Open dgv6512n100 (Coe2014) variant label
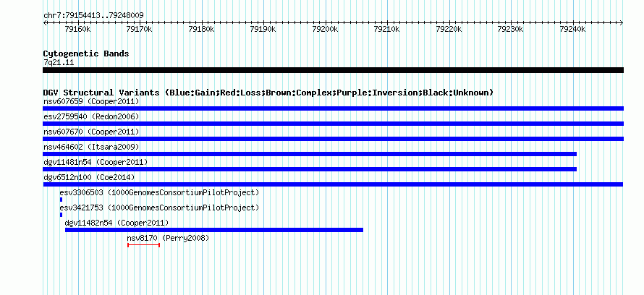The height and width of the screenshot is (295, 644). pos(89,177)
